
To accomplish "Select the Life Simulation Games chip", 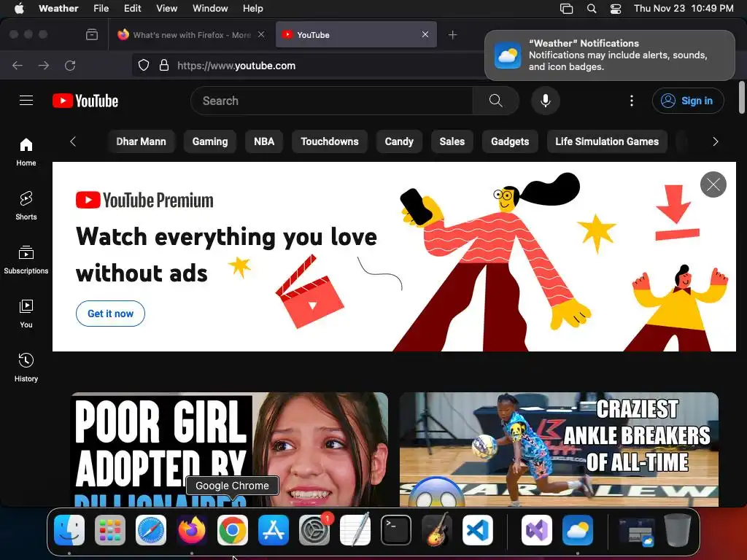I will coord(607,141).
